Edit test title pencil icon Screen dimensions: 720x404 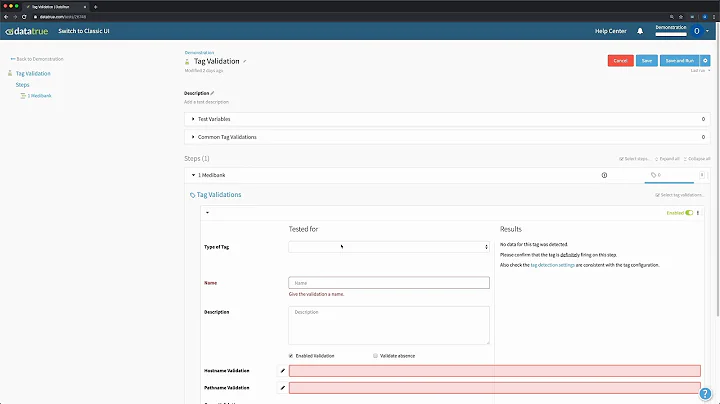pos(244,61)
